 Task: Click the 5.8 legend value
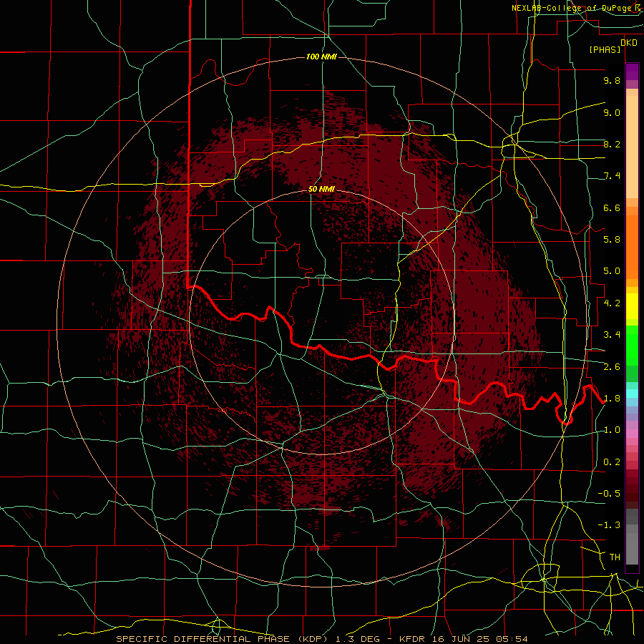coord(612,240)
